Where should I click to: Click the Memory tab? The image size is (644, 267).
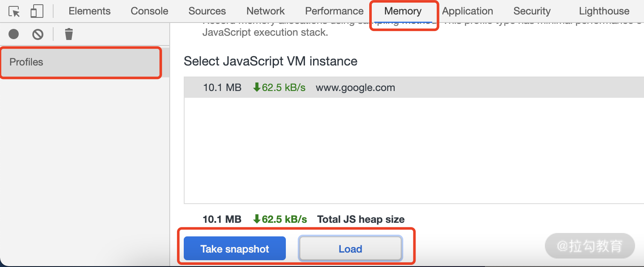[403, 11]
